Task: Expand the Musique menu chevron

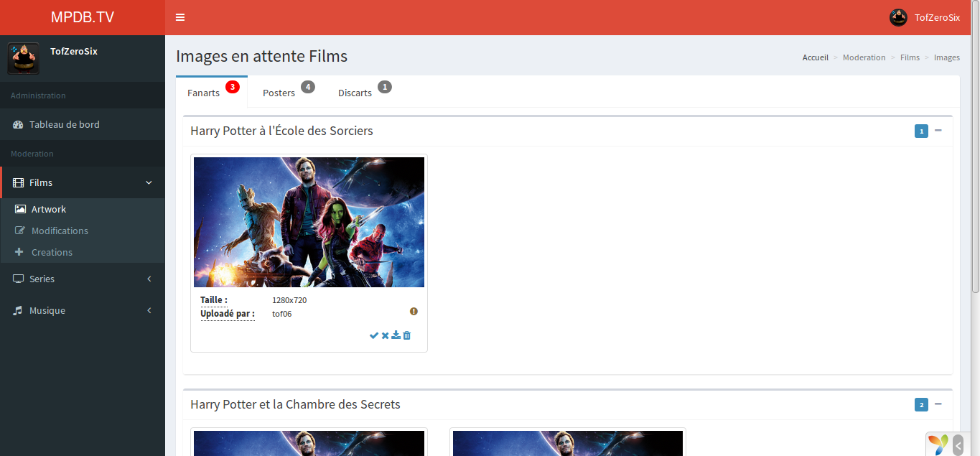Action: point(149,310)
